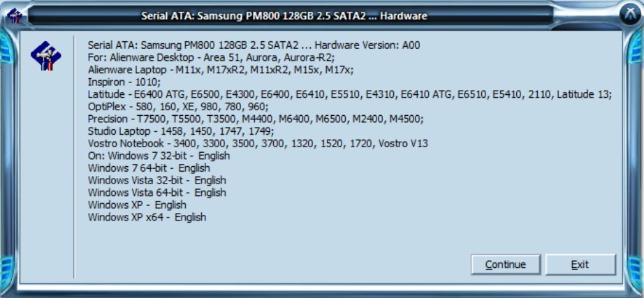Click the window title 'Serial ATA: Samsung PM800 128GB'
This screenshot has height=298, width=644.
pos(284,16)
